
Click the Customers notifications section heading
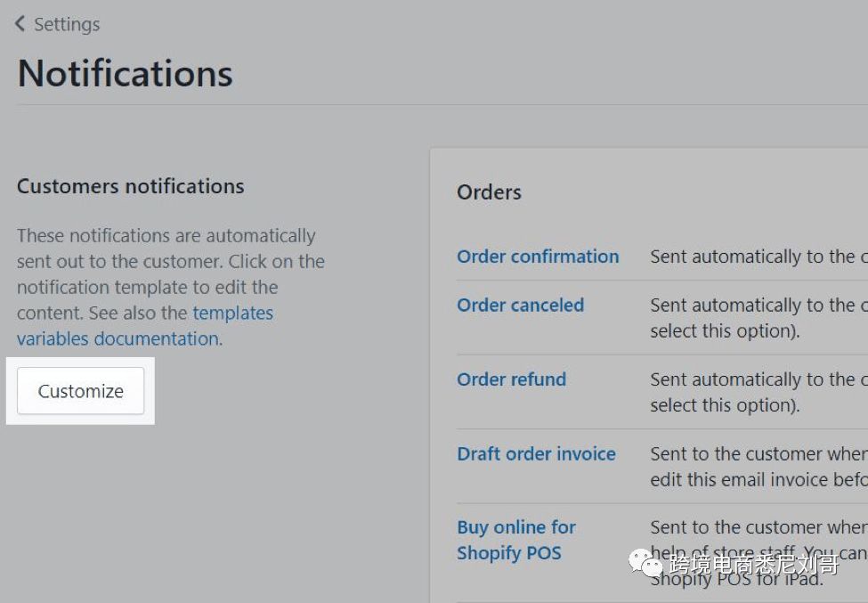pyautogui.click(x=130, y=186)
